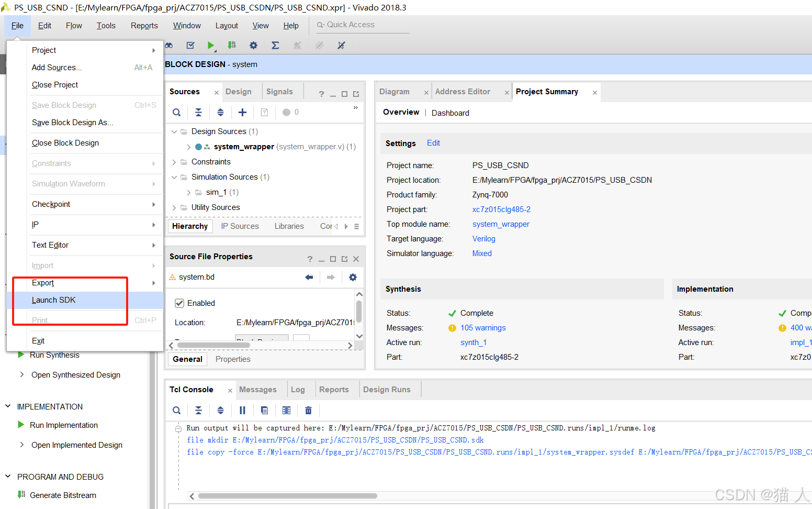Open the Properties tab of Source File Properties
This screenshot has height=509, width=812.
233,359
